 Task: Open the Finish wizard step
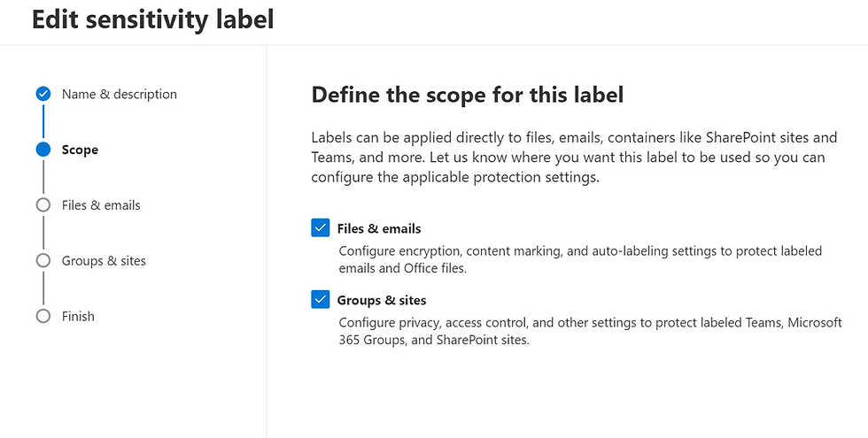pos(78,317)
